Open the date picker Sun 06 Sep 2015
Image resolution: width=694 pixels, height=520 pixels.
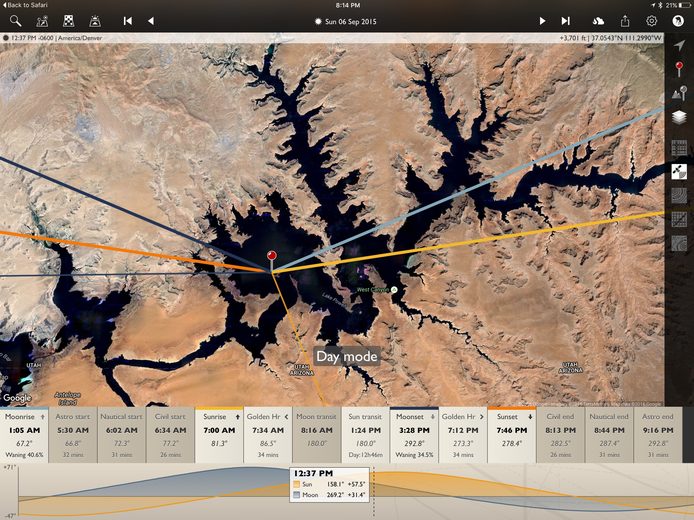[x=346, y=21]
